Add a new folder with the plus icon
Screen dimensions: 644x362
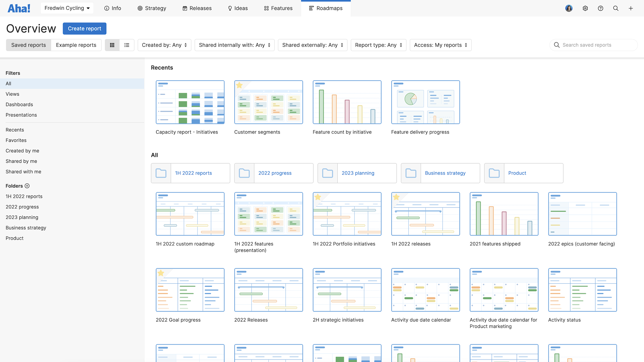tap(27, 186)
